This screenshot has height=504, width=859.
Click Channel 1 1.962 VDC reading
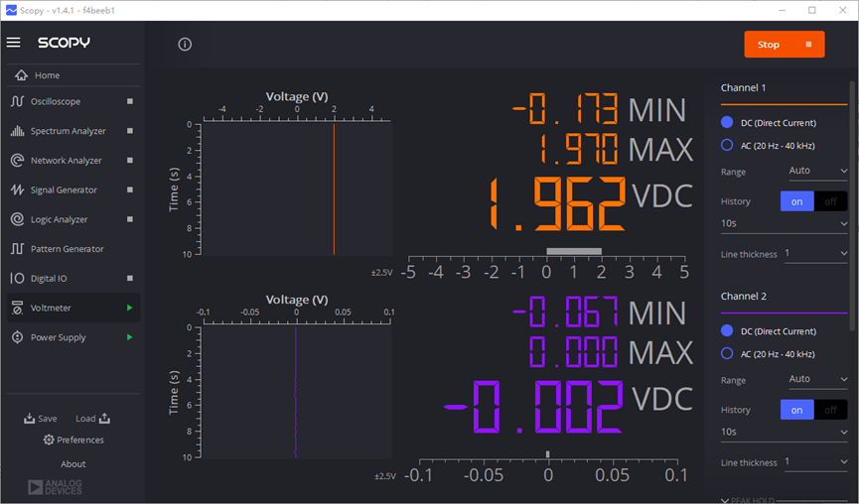558,202
